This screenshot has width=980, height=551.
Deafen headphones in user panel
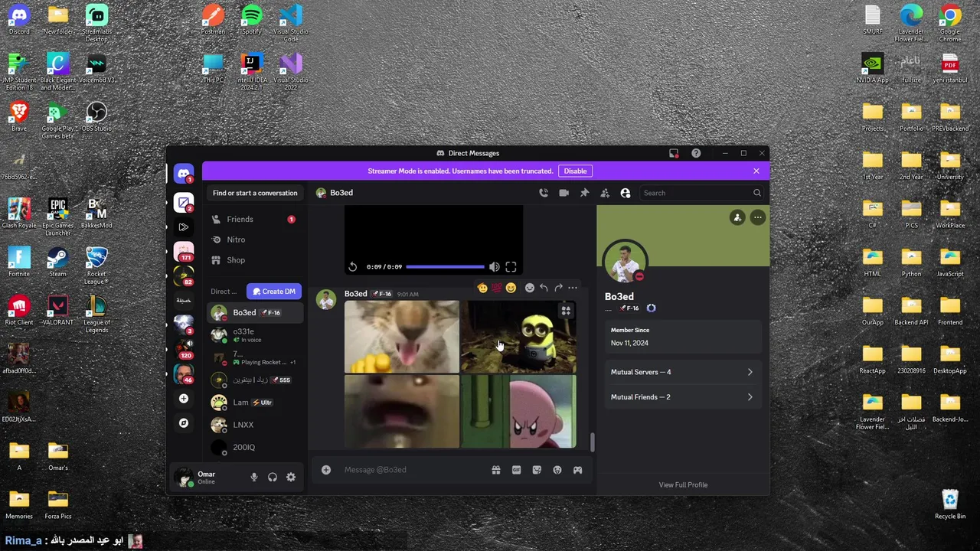point(273,478)
